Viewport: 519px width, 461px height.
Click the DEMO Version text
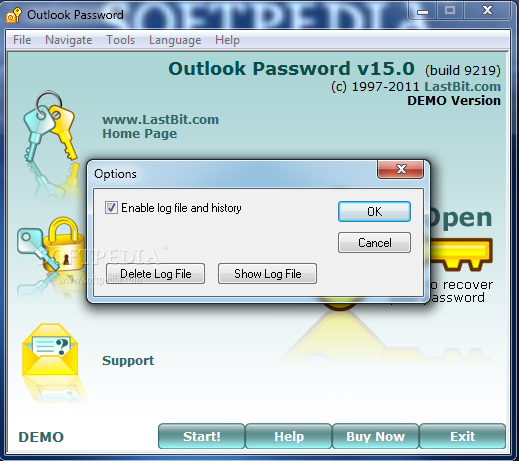[x=454, y=100]
